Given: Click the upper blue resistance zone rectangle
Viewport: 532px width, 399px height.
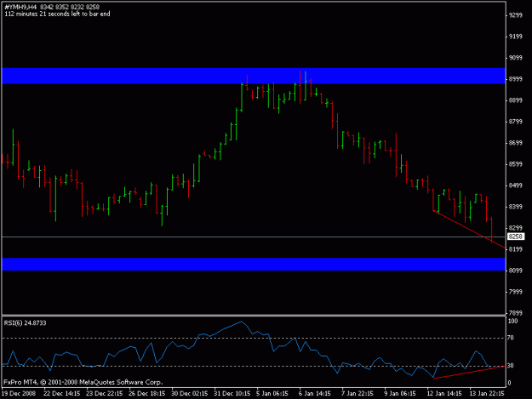Looking at the screenshot, I should [254, 76].
